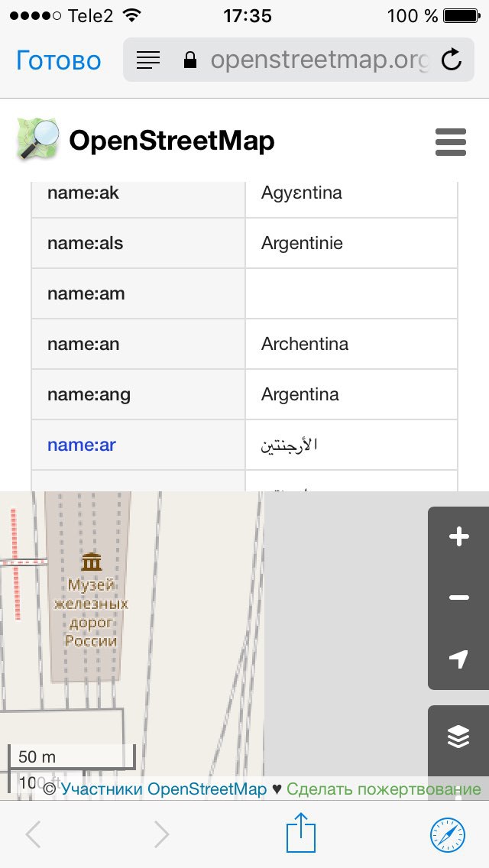This screenshot has width=489, height=868.
Task: Go forward using the right arrow
Action: [x=161, y=834]
